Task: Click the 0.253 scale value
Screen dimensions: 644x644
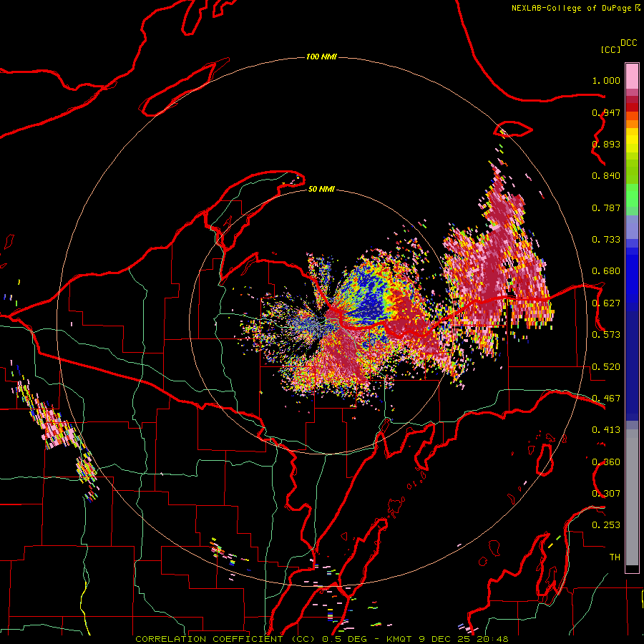Action: click(606, 525)
